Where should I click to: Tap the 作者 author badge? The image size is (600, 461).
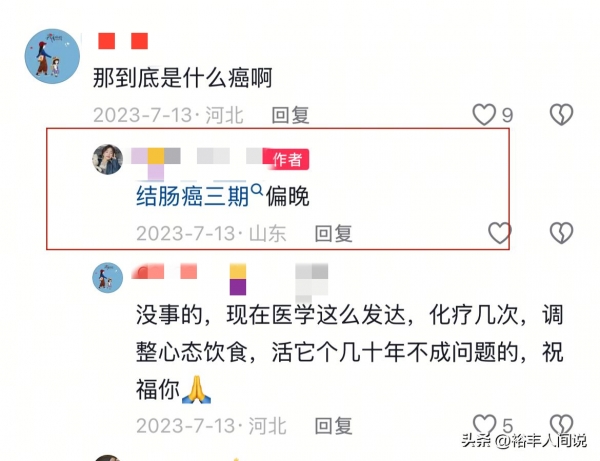287,159
